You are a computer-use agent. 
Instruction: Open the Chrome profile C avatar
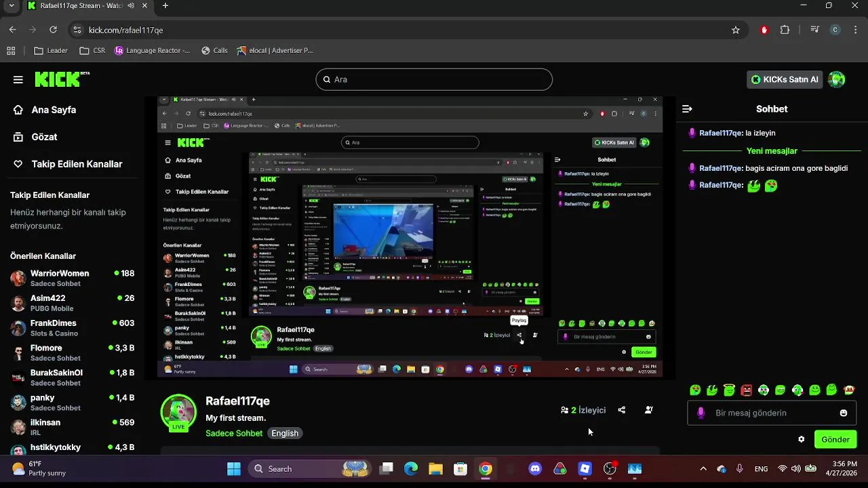tap(835, 30)
